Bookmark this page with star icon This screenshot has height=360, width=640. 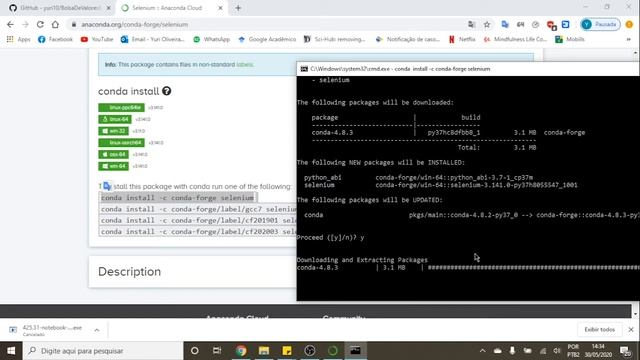[x=487, y=24]
